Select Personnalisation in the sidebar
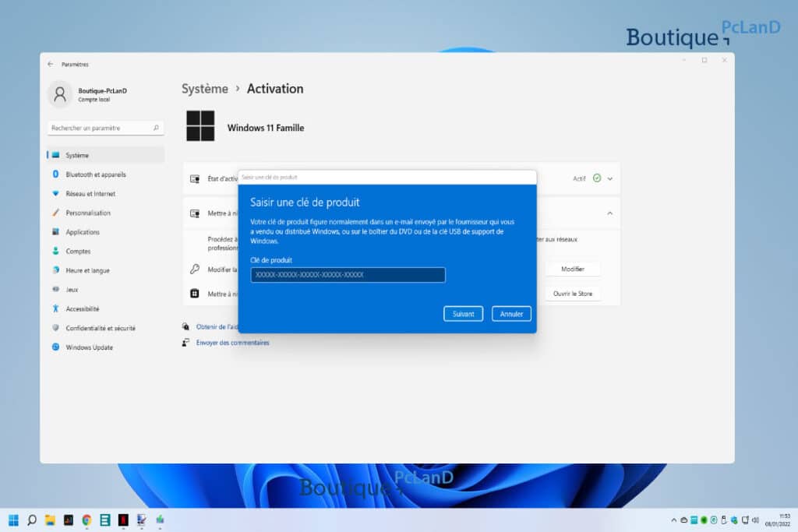Viewport: 798px width, 532px height. pos(106,213)
